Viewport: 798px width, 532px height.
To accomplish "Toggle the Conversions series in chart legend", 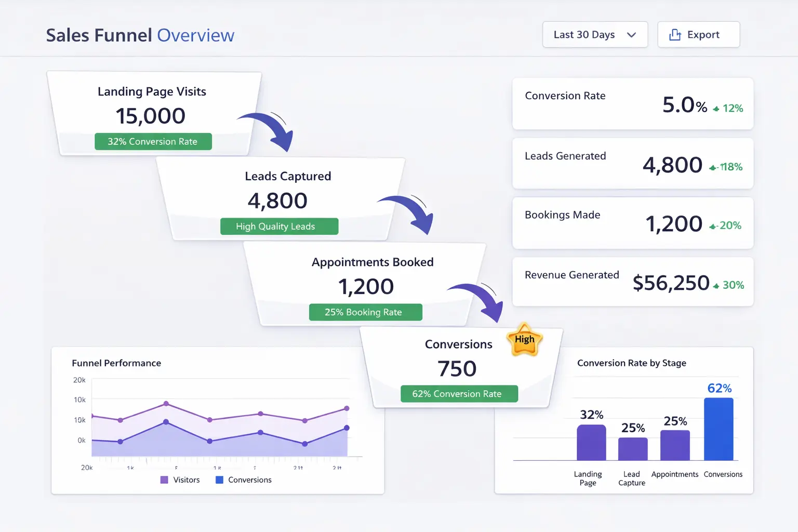I will pyautogui.click(x=244, y=480).
